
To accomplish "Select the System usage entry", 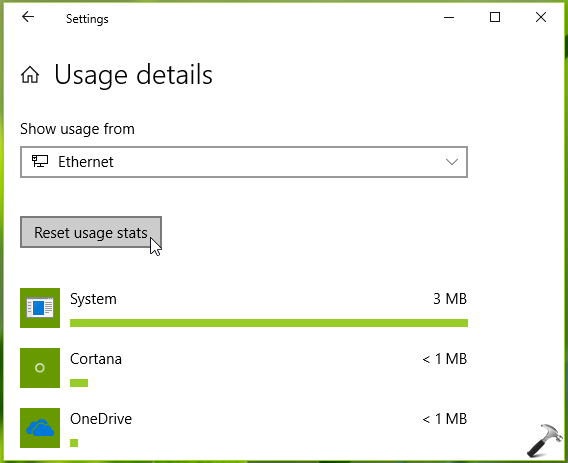I will [244, 308].
